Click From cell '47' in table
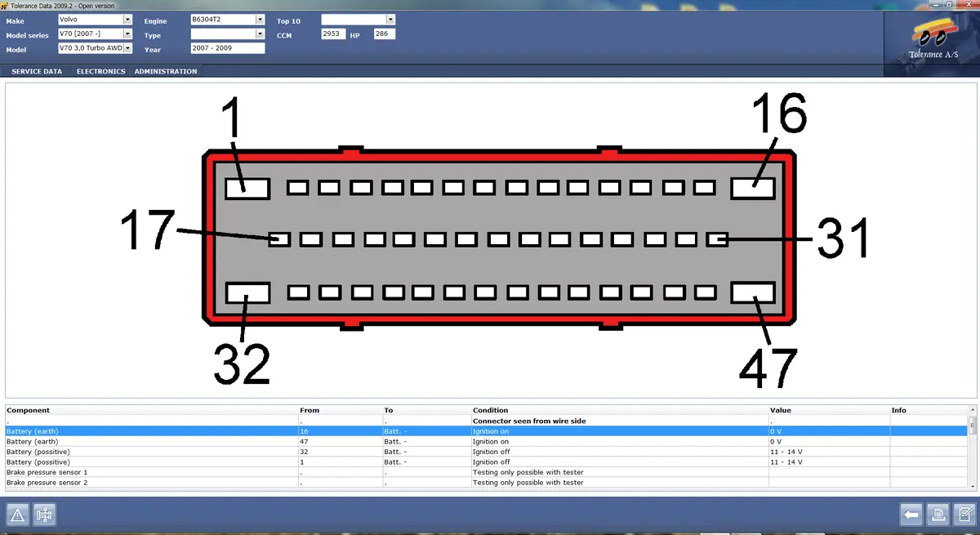The image size is (980, 535). [x=341, y=441]
